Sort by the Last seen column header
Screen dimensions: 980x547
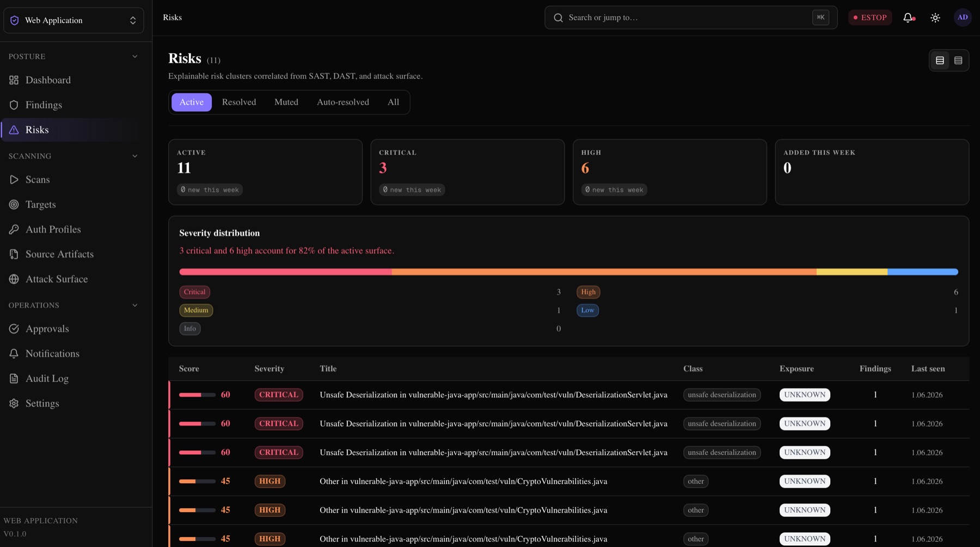(x=928, y=369)
